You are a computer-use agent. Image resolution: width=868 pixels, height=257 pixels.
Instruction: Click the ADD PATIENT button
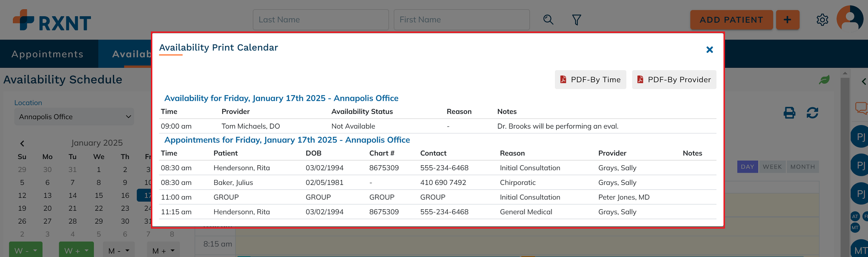click(731, 20)
